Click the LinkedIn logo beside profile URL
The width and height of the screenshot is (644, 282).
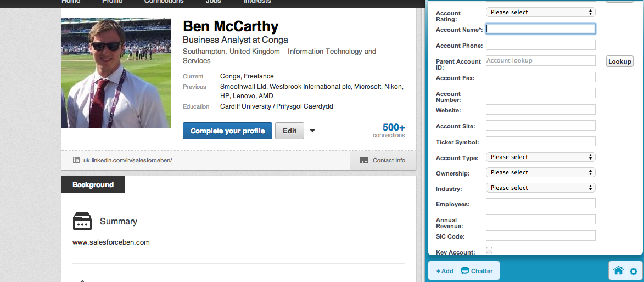(x=76, y=161)
